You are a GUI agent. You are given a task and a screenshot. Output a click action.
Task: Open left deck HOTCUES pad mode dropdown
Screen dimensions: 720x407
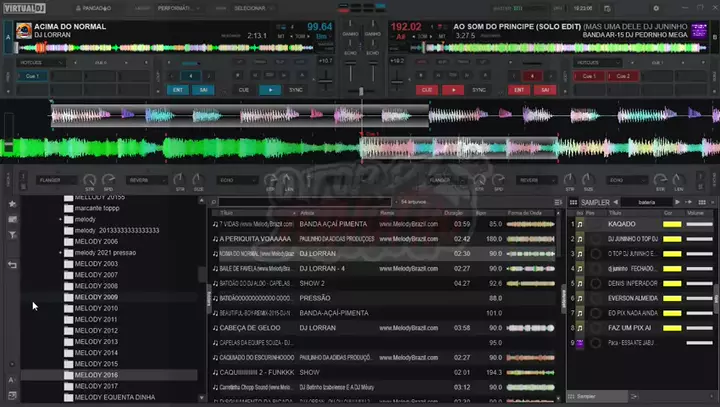40,62
